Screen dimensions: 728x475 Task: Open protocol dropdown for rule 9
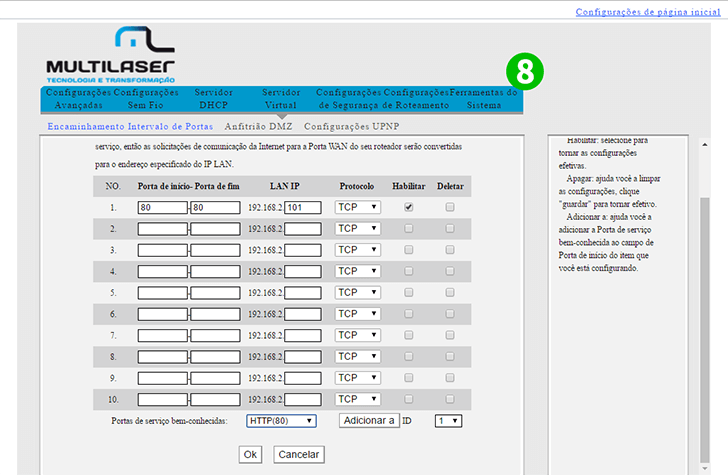[358, 378]
